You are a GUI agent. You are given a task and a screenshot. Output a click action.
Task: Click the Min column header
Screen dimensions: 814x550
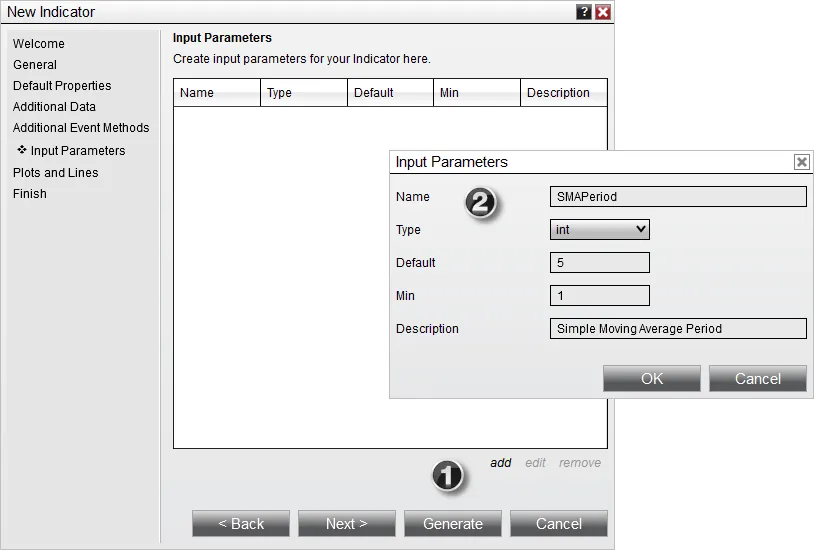pyautogui.click(x=477, y=92)
